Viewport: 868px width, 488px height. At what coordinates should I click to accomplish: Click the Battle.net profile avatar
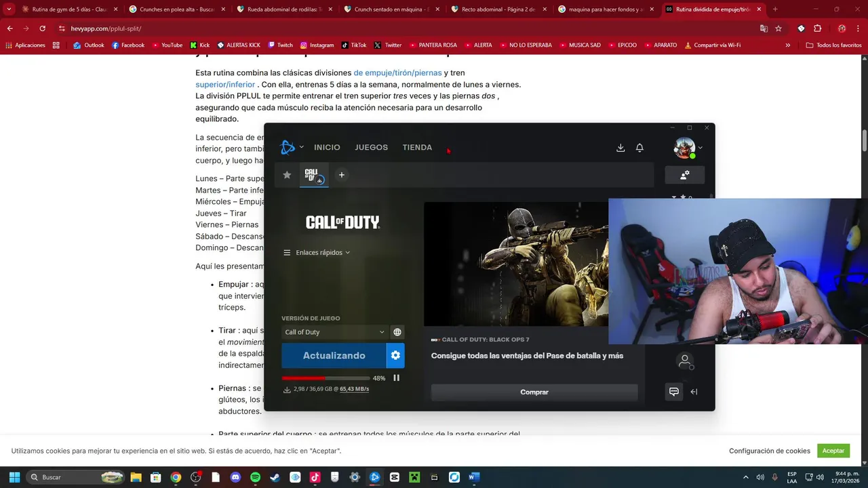[x=684, y=148]
